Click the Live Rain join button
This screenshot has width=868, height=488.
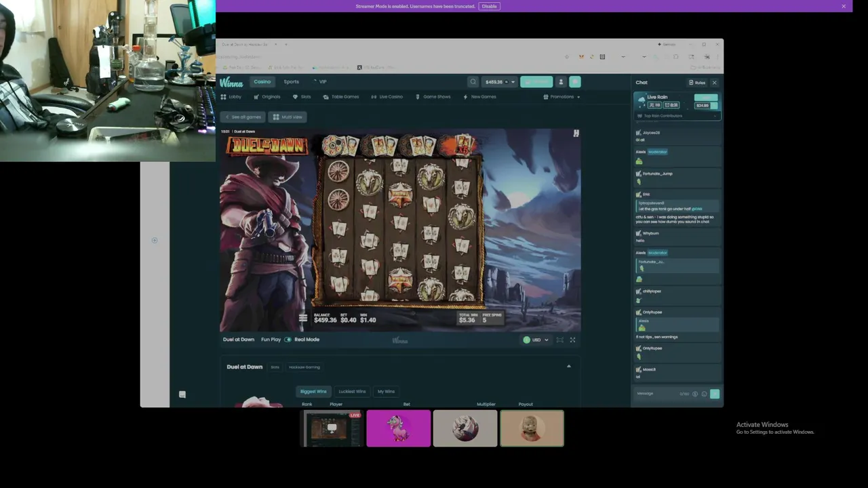pyautogui.click(x=705, y=98)
